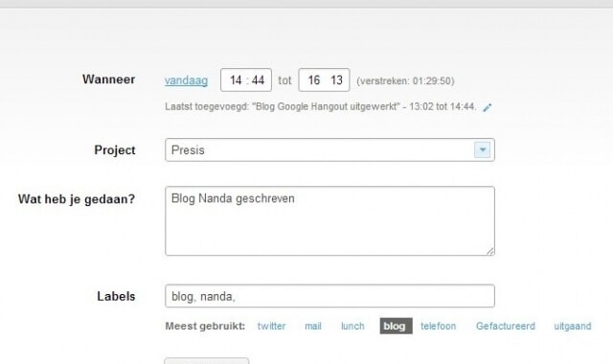Select the start hour field showing 14

coord(236,80)
